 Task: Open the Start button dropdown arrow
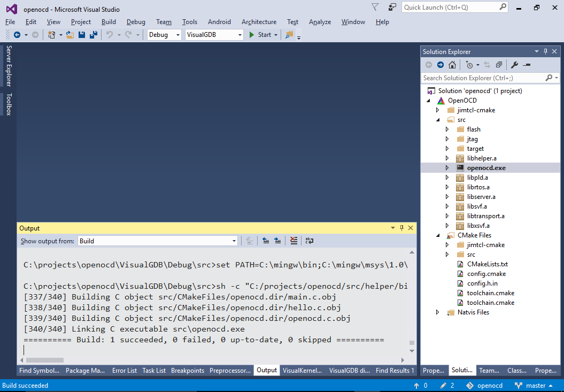point(276,35)
